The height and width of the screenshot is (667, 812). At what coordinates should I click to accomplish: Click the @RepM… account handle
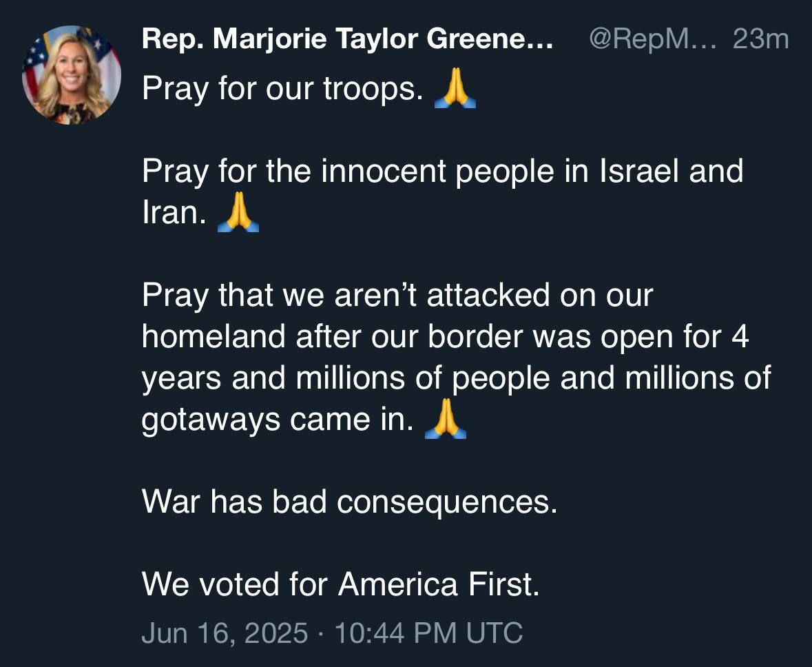point(652,39)
